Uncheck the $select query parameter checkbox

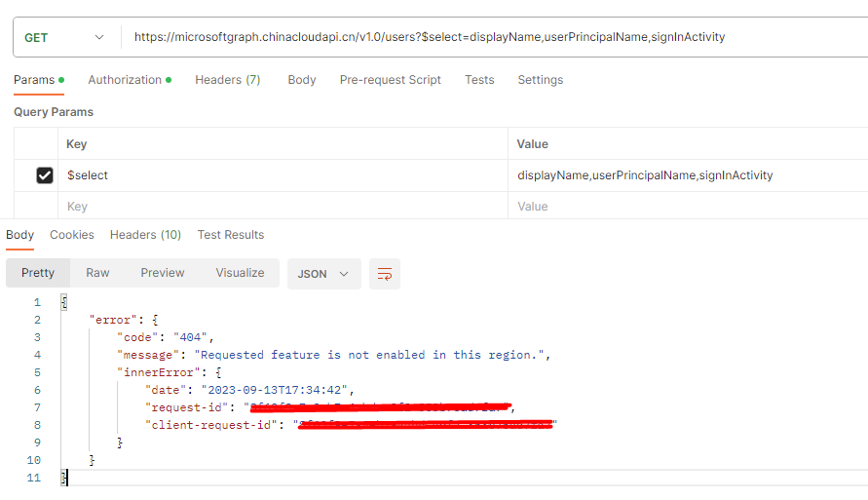[44, 175]
